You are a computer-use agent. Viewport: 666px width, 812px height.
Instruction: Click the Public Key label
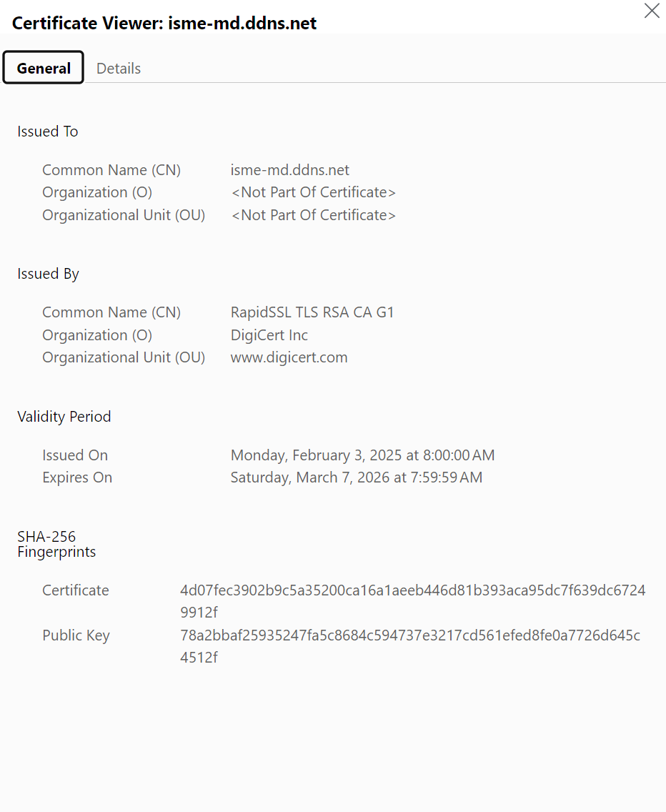click(76, 635)
